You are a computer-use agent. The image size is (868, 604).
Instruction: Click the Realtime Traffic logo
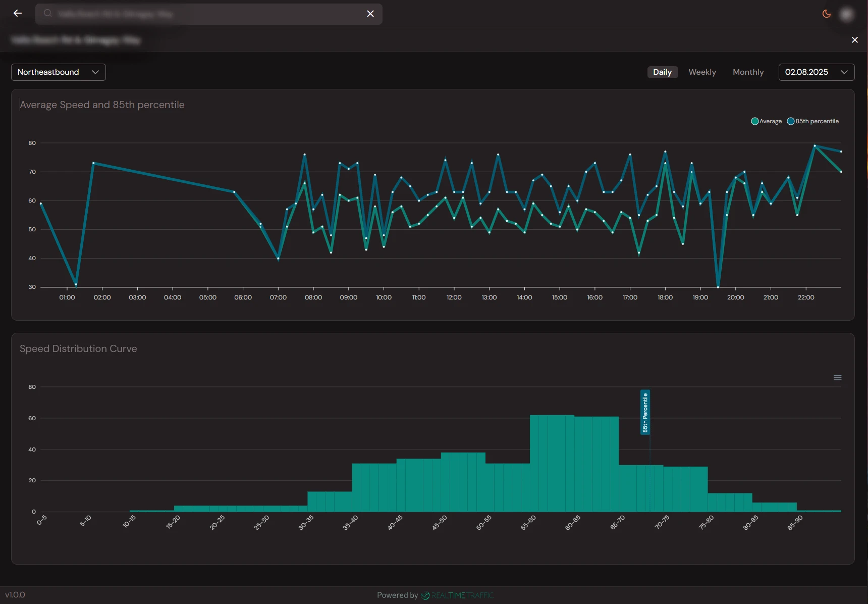(457, 595)
